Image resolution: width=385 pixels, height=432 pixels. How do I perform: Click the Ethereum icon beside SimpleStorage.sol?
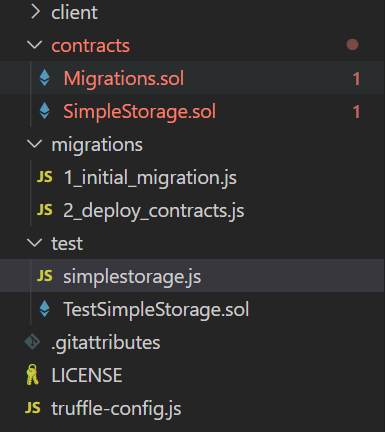point(44,111)
